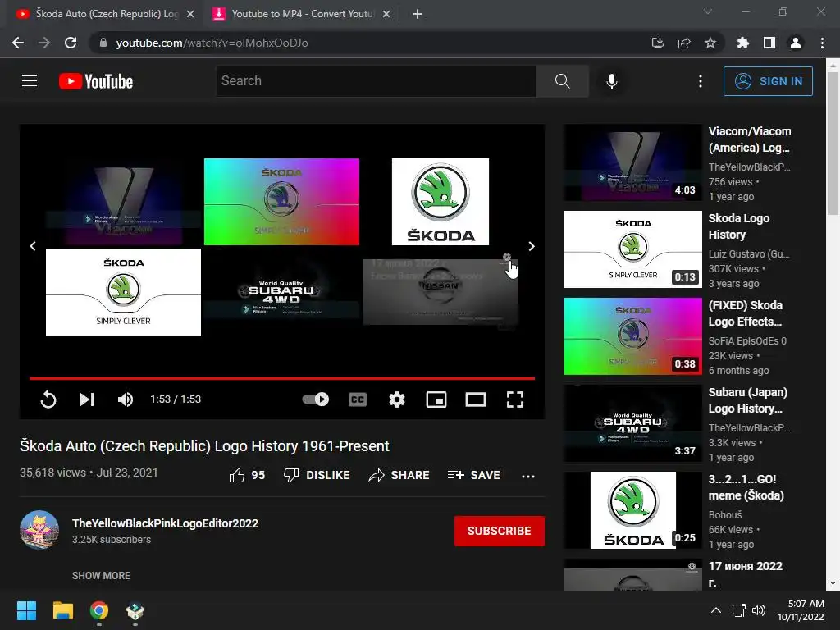This screenshot has width=840, height=630.
Task: Toggle Chrome side panel
Action: click(x=769, y=43)
